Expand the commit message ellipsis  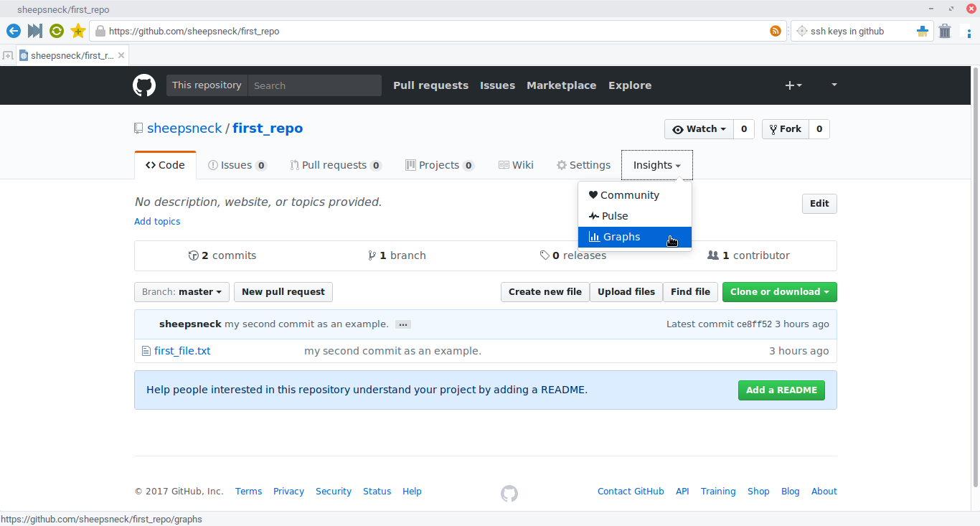[402, 324]
